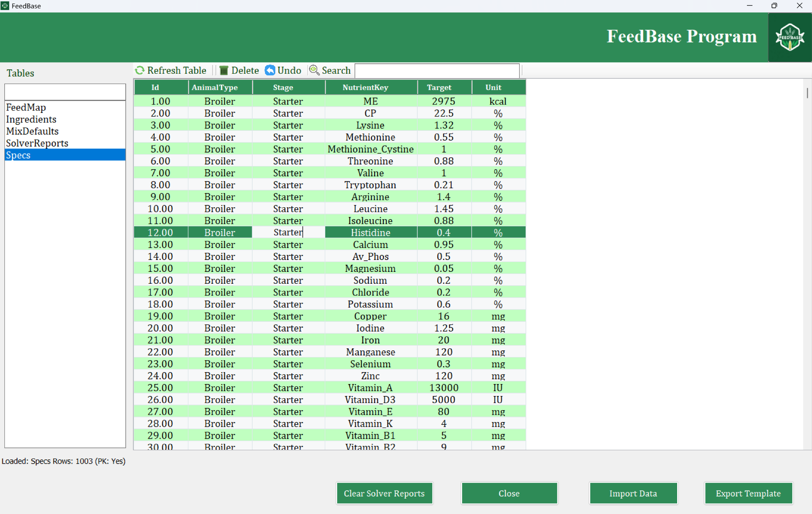
Task: Click the vertical scrollbar of the data grid
Action: 808,93
